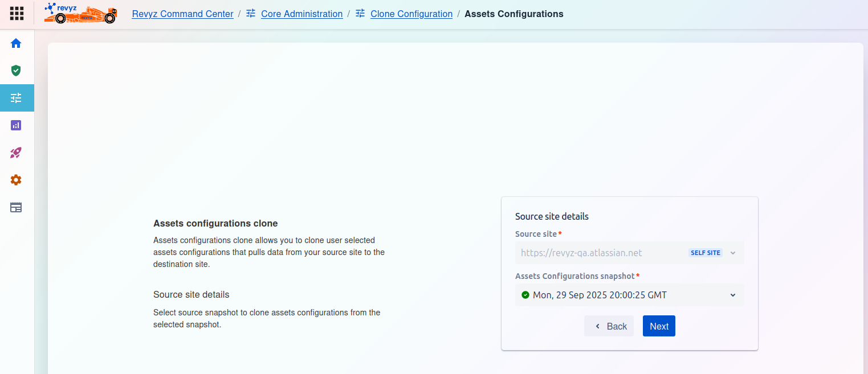This screenshot has height=374, width=868.
Task: Click the SELF SITE badge
Action: tap(705, 253)
